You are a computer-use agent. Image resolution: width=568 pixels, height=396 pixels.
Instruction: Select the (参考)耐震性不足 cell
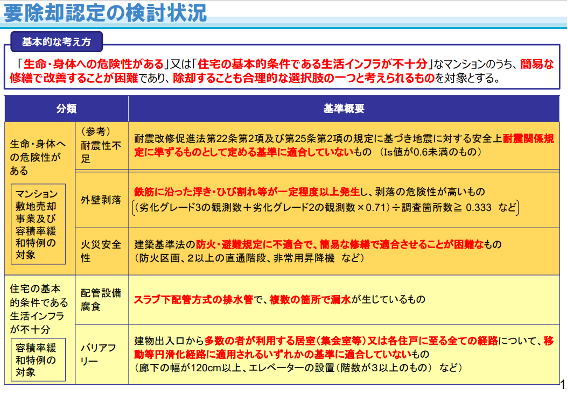click(101, 145)
